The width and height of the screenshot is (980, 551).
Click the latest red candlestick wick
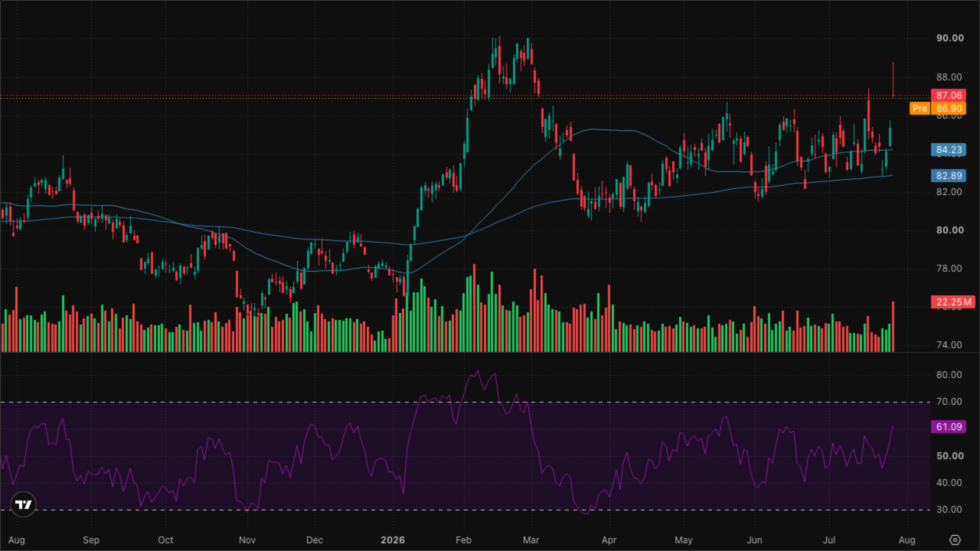893,78
